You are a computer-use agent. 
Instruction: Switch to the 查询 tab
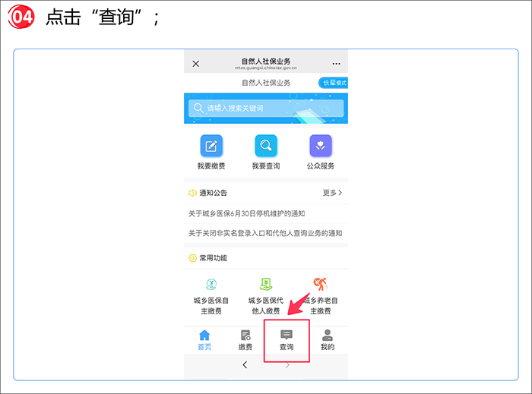287,340
